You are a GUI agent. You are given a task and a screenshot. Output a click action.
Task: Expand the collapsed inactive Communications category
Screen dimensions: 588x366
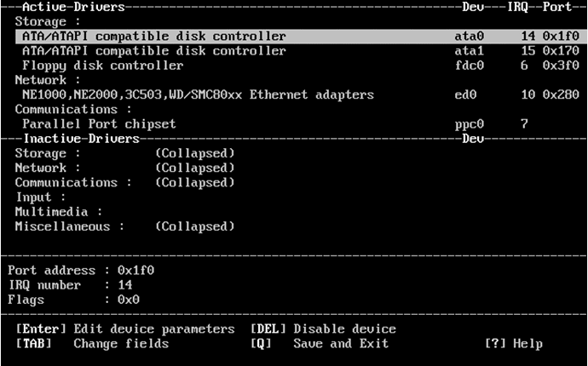point(124,182)
